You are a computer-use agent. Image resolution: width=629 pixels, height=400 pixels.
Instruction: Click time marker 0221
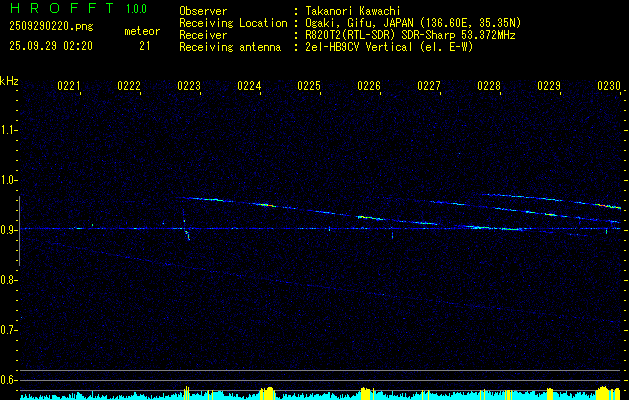click(x=69, y=86)
